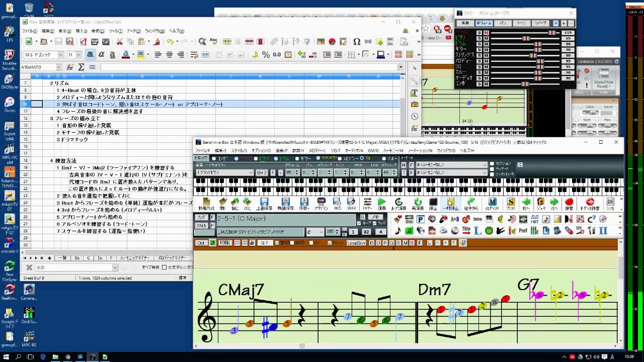Click the 印刷 (Print) button in notation toolbar
This screenshot has width=644, height=362.
tap(224, 243)
